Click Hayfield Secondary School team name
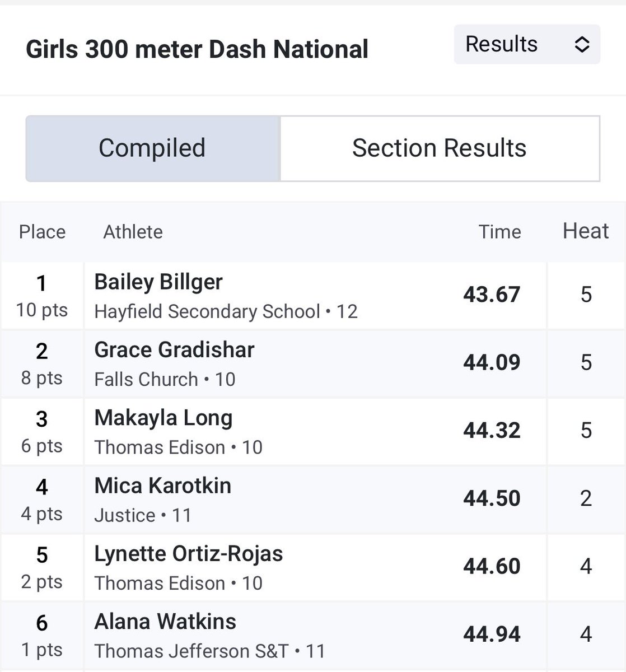The width and height of the screenshot is (626, 672). click(x=207, y=311)
